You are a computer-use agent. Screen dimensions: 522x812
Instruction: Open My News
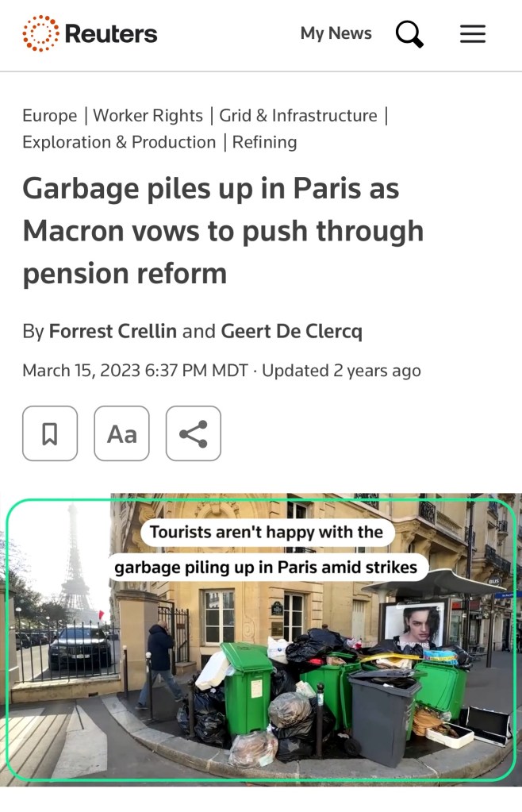336,33
